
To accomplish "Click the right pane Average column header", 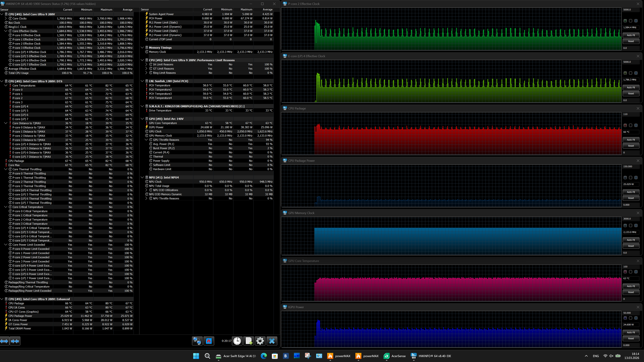I will pyautogui.click(x=264, y=9).
